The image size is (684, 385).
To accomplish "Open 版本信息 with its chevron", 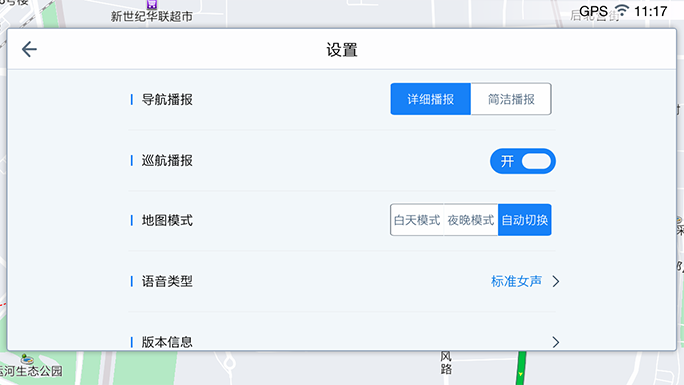I will pos(556,342).
